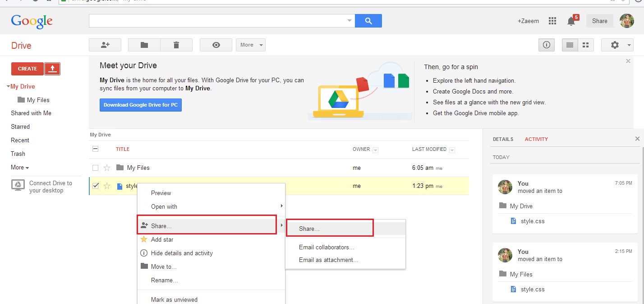
Task: Click style.css file icon in 2:15 PM card
Action: coord(513,289)
